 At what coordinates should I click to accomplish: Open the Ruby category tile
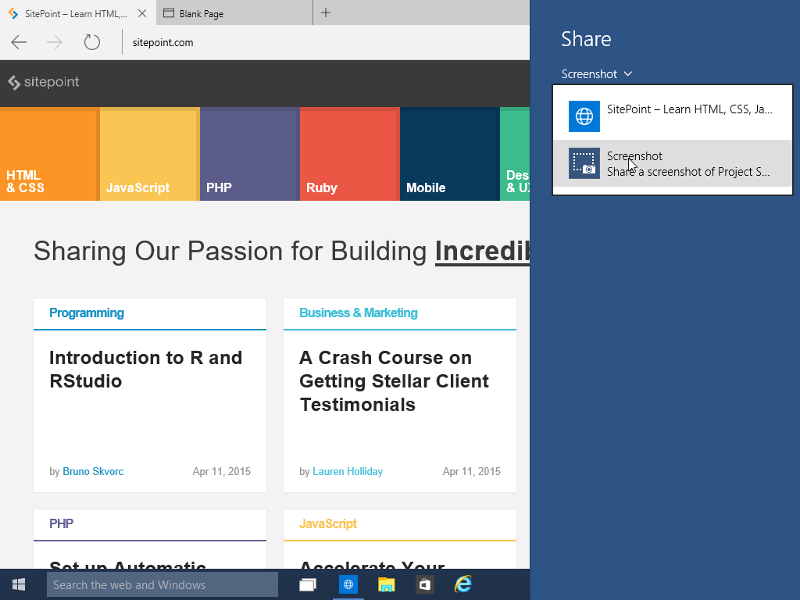(349, 154)
